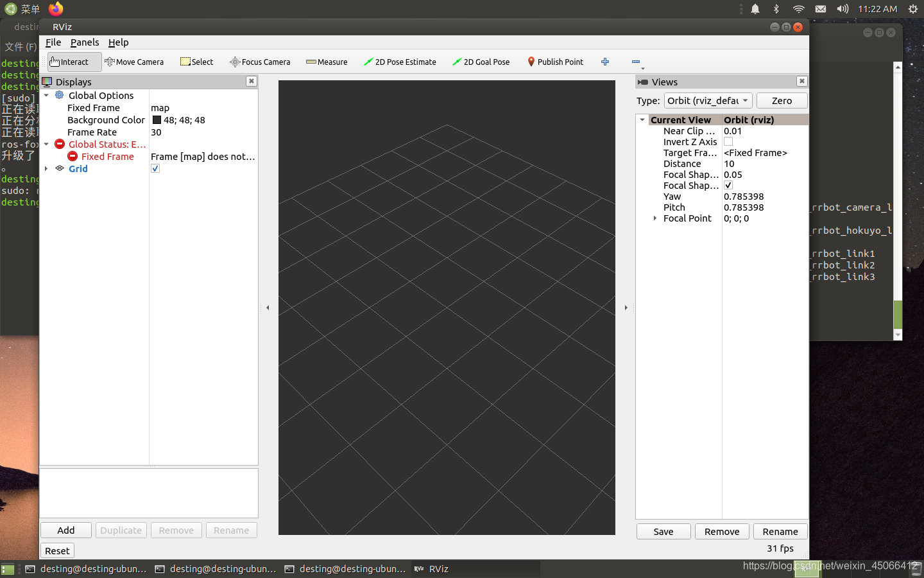Open the Help menu
The width and height of the screenshot is (924, 578).
[x=119, y=42]
